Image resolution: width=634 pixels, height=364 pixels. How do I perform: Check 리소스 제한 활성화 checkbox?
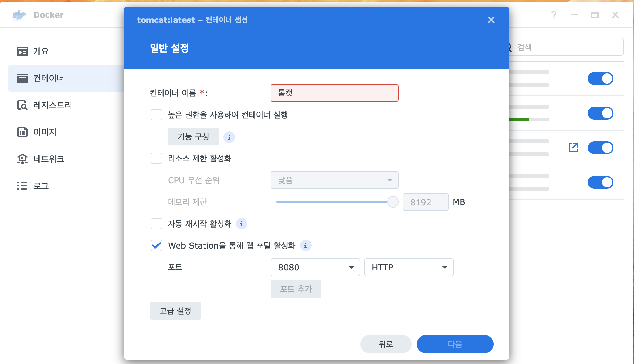156,158
